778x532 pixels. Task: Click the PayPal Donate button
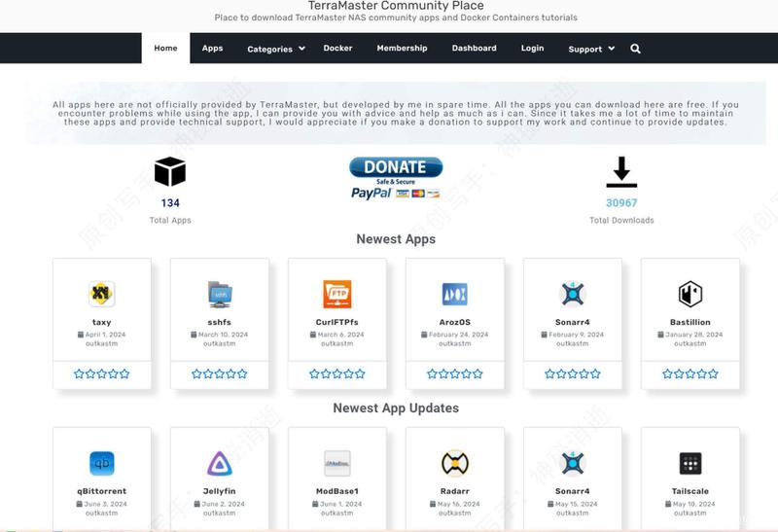pyautogui.click(x=396, y=178)
